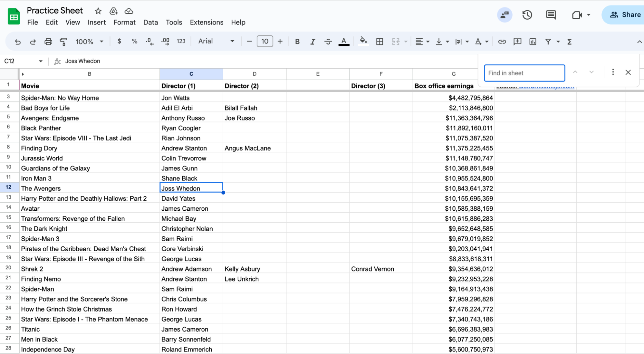Expand hidden column A arrow
Screen dimensions: 644x354
click(x=23, y=74)
